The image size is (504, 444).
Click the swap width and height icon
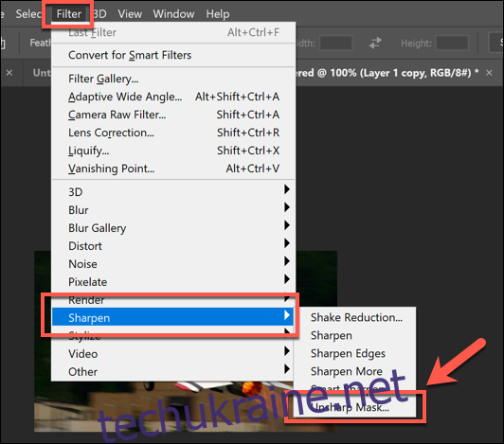coord(375,43)
